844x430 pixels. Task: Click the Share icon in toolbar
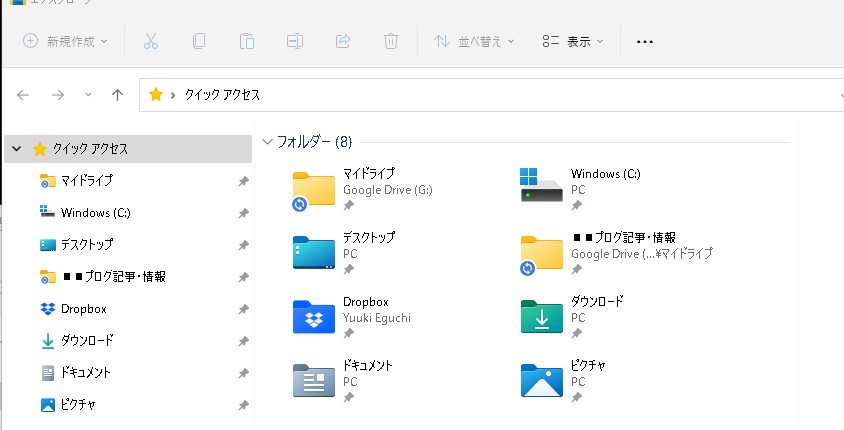[x=343, y=42]
